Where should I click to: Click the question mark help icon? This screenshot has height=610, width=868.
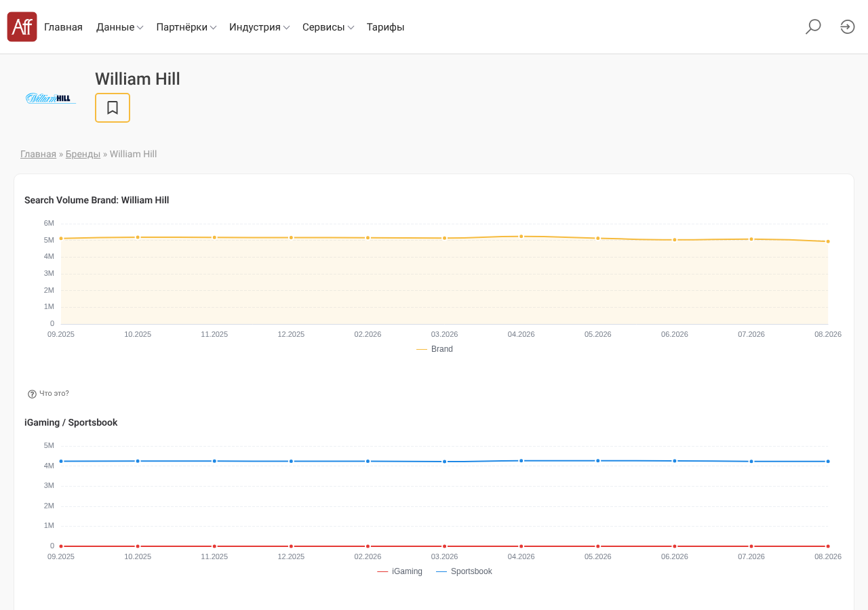click(32, 394)
